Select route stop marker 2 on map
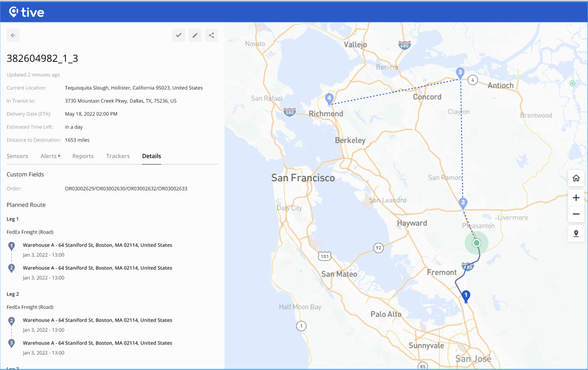The width and height of the screenshot is (588, 370). (x=463, y=203)
